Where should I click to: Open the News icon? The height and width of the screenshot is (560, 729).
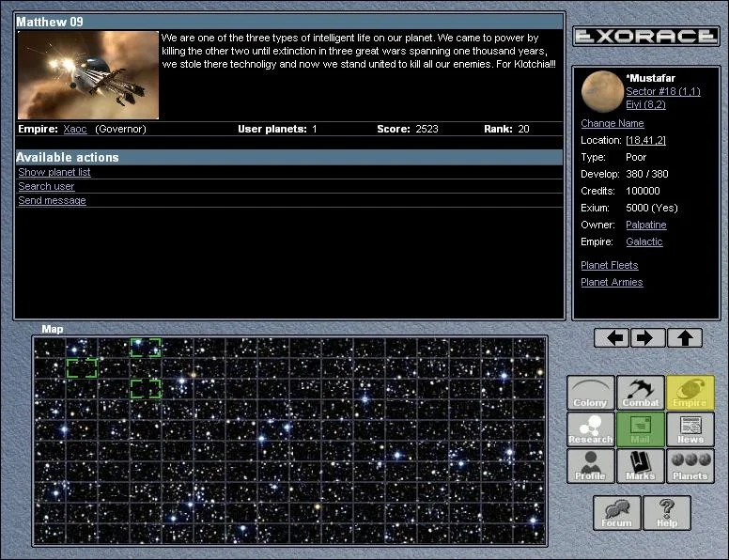click(x=690, y=429)
